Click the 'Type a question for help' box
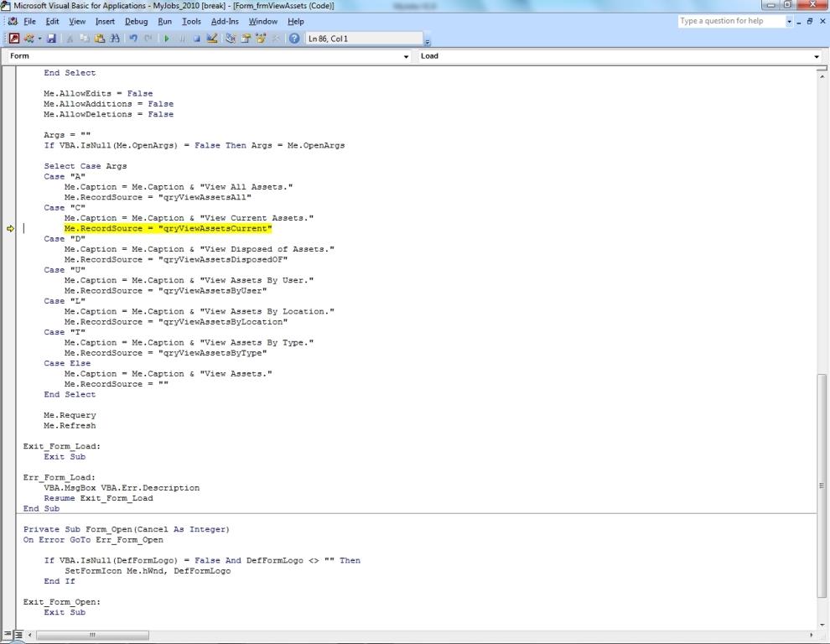The height and width of the screenshot is (644, 830). pos(729,21)
